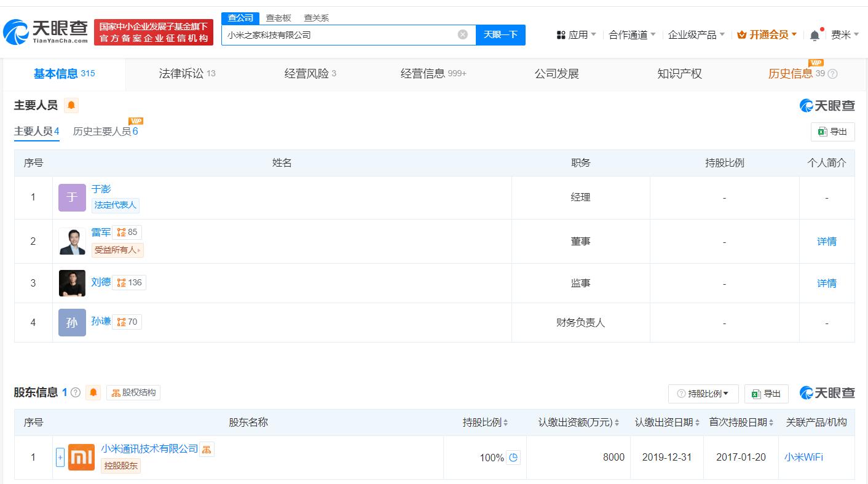Open the 企业级产品 dropdown
Screen dimensions: 868x484
pos(696,35)
